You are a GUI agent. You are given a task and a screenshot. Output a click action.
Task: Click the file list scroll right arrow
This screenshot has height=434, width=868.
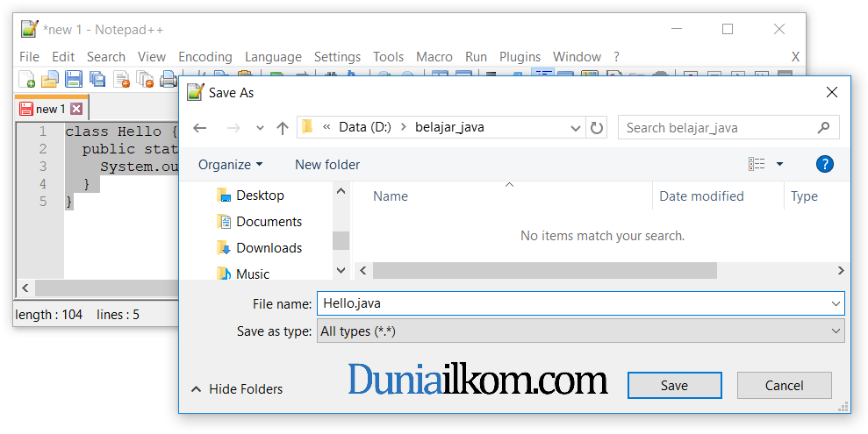point(841,270)
